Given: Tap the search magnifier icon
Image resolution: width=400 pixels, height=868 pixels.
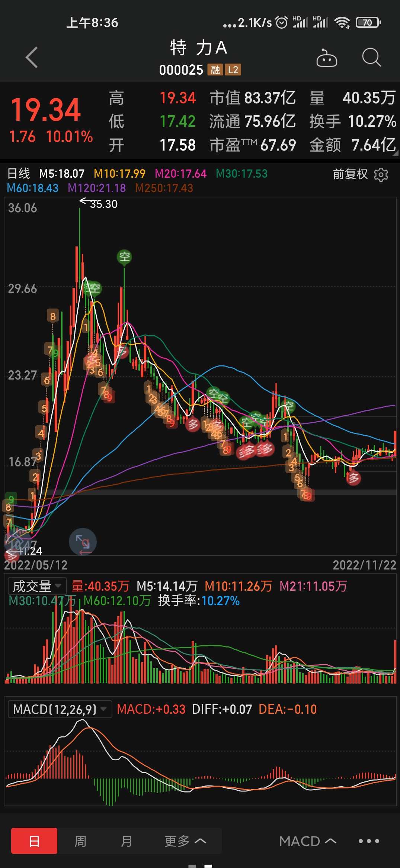Looking at the screenshot, I should [x=371, y=58].
